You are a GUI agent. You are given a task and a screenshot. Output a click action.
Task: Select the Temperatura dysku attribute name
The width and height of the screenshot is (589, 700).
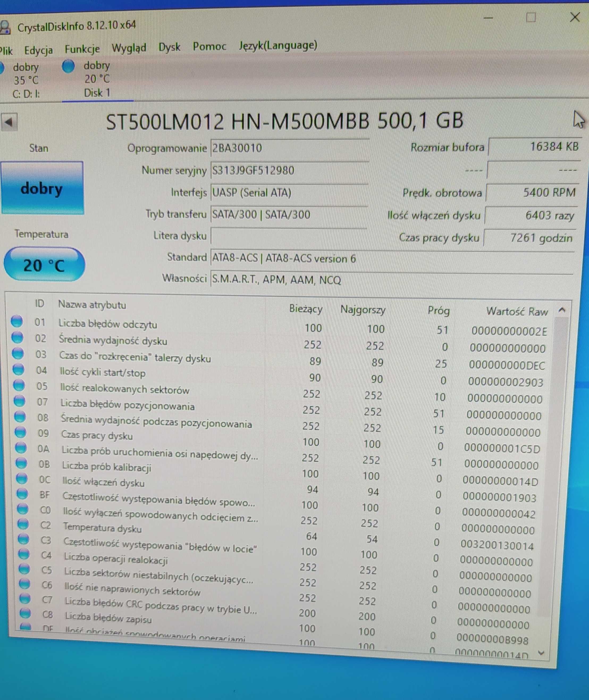coord(102,528)
